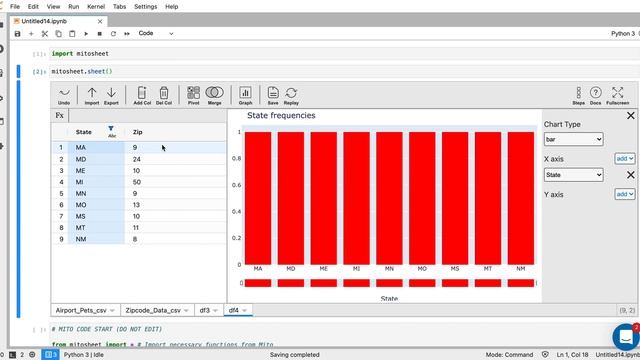Open the Kernel menu
Image resolution: width=640 pixels, height=360 pixels.
pyautogui.click(x=96, y=7)
